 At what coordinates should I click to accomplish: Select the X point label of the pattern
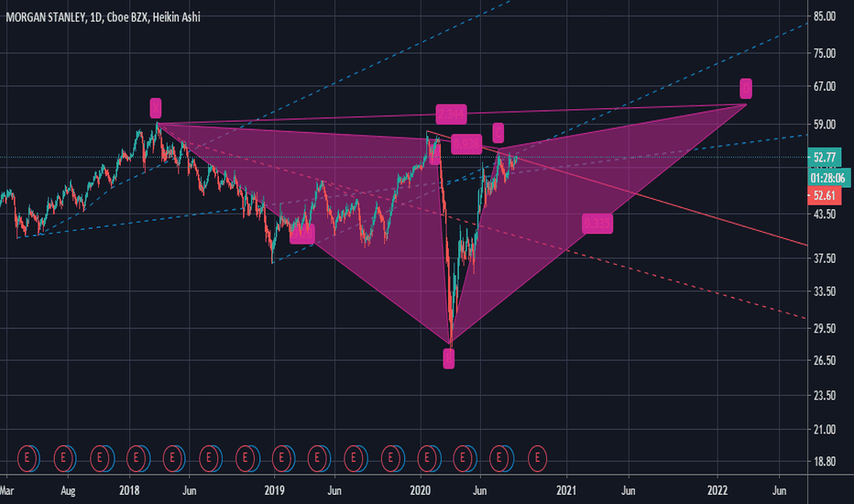tap(156, 108)
